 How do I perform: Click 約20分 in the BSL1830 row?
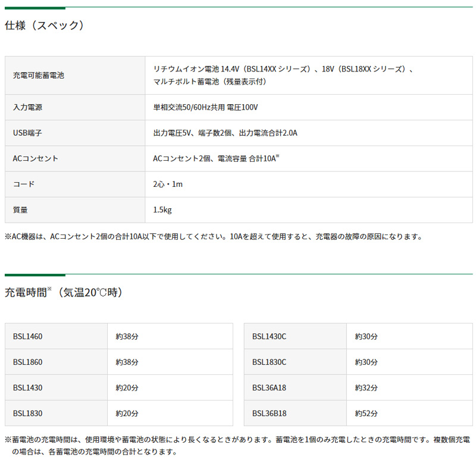pyautogui.click(x=127, y=413)
